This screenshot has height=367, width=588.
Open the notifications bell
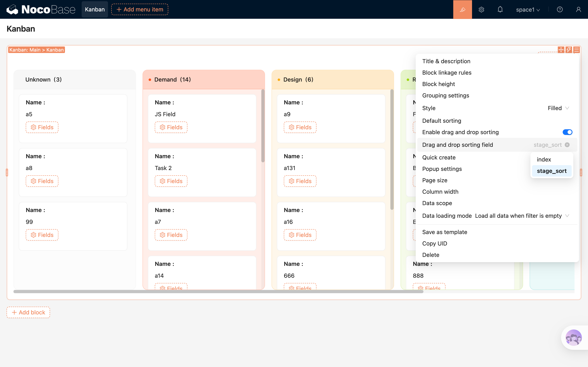pos(500,9)
